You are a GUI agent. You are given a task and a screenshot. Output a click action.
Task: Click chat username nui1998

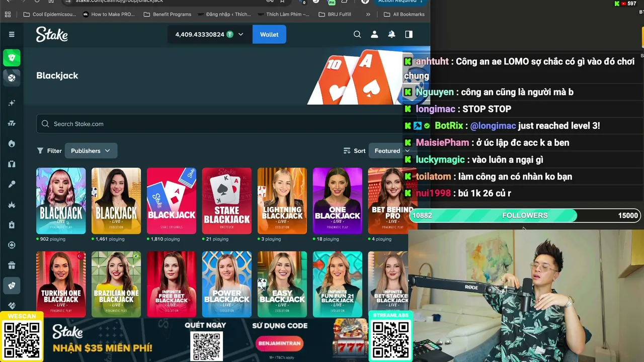(433, 194)
